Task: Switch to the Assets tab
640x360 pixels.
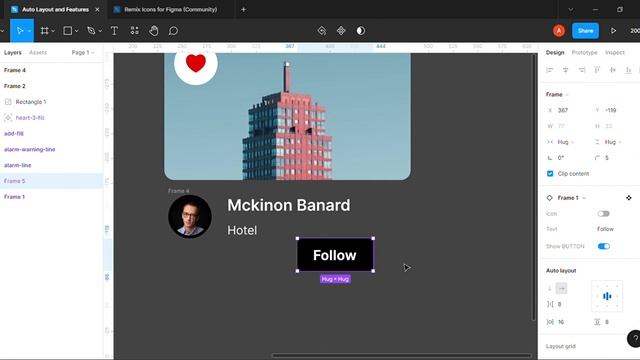Action: pyautogui.click(x=38, y=53)
